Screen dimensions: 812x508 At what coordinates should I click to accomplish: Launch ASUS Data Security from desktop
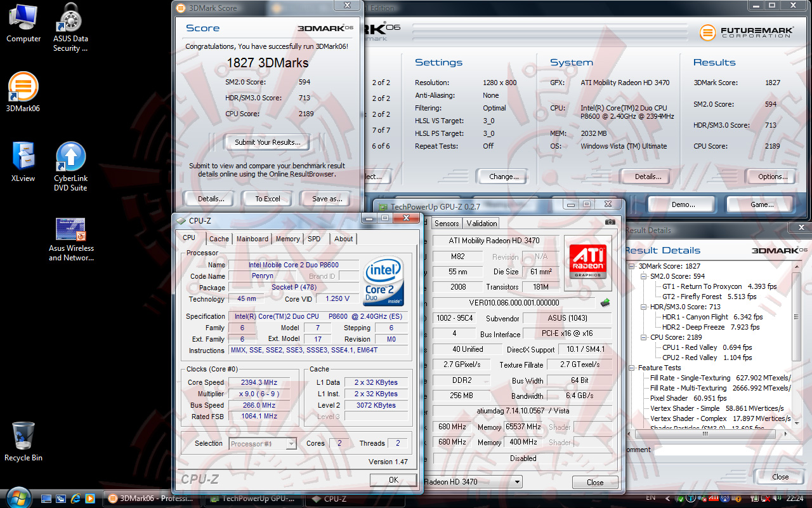[70, 27]
